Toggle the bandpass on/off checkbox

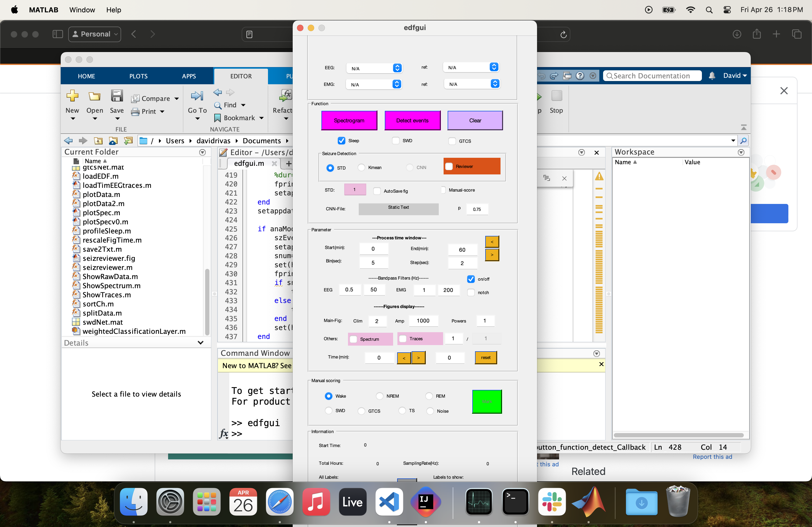click(471, 279)
